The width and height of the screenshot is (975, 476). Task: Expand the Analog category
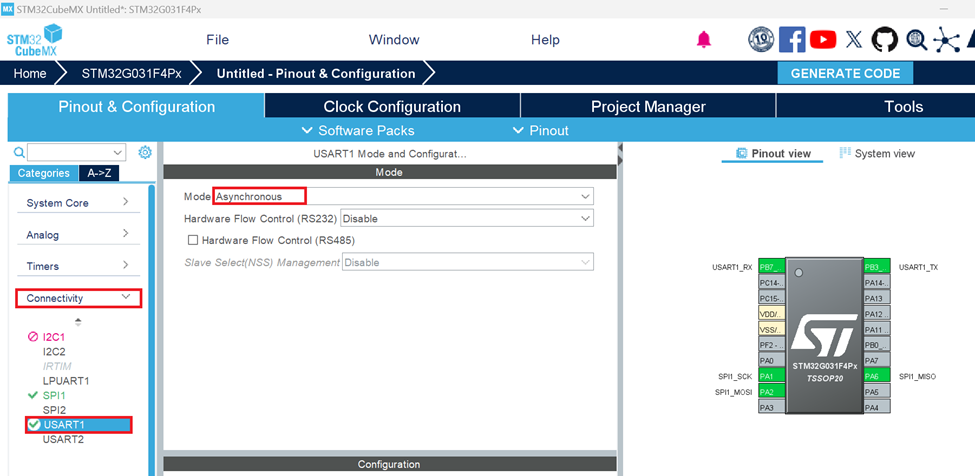coord(78,235)
